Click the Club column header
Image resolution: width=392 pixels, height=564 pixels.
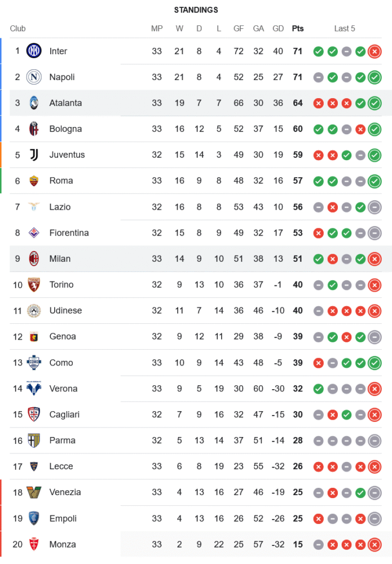(x=18, y=29)
